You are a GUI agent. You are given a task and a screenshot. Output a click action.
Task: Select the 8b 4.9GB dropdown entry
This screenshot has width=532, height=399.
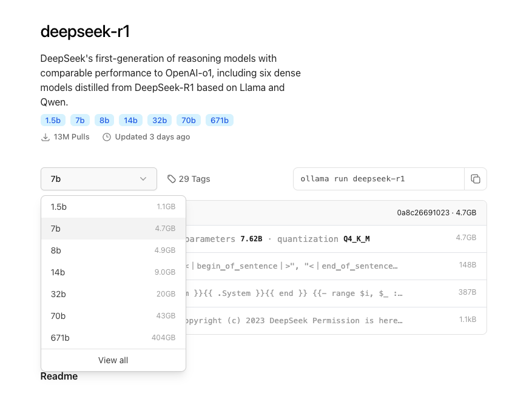click(113, 250)
